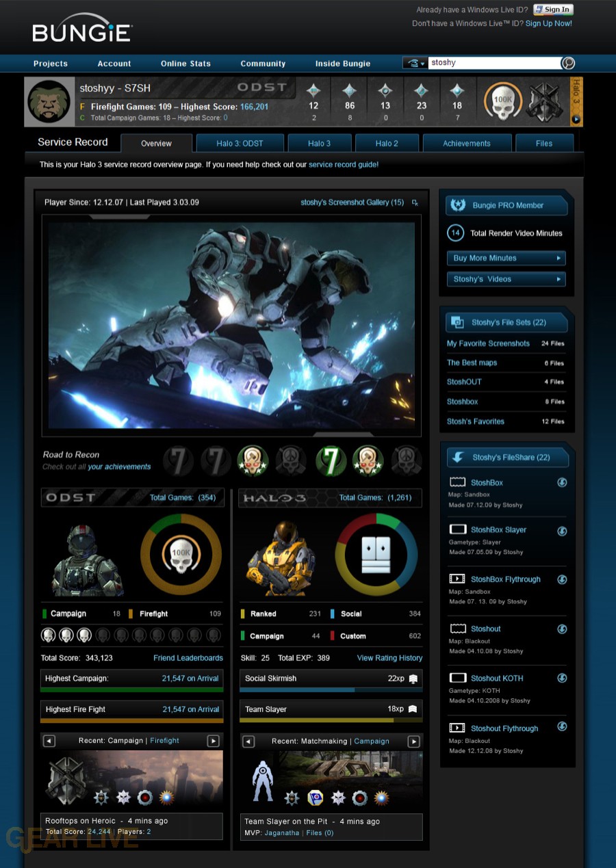Open the Account menu
Screen dimensions: 616x868
tap(114, 64)
